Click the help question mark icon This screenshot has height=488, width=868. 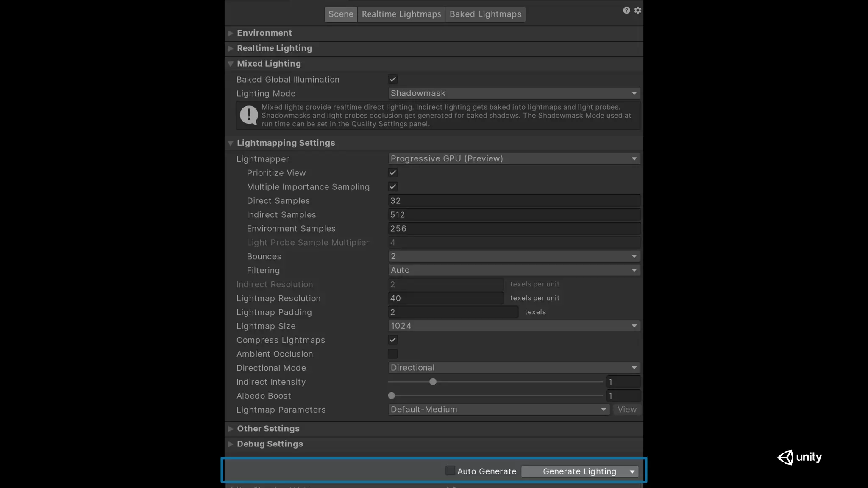click(626, 10)
